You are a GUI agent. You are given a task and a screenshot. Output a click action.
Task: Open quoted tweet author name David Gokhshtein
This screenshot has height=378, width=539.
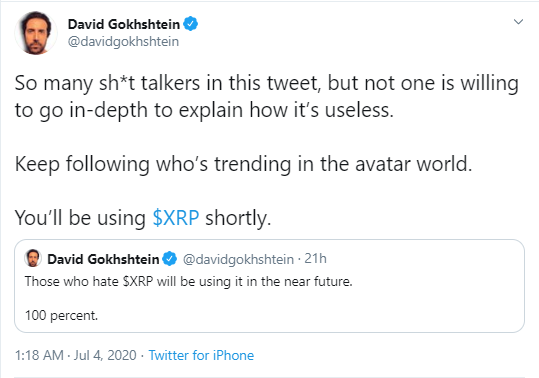[x=103, y=259]
